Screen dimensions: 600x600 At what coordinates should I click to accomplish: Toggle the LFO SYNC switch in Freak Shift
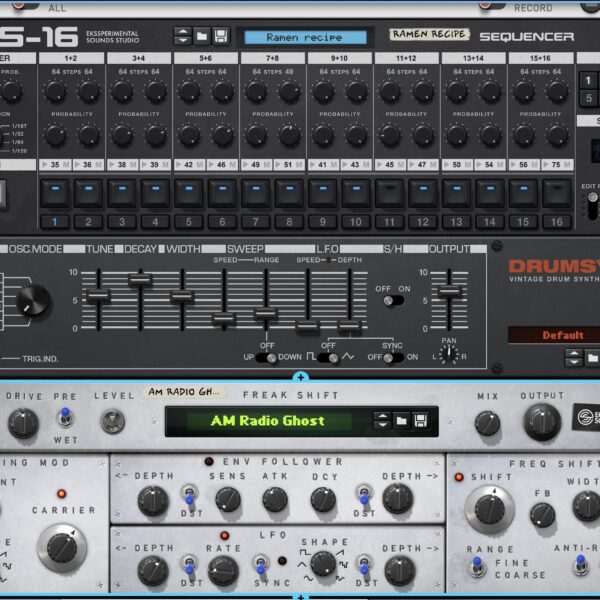point(261,564)
